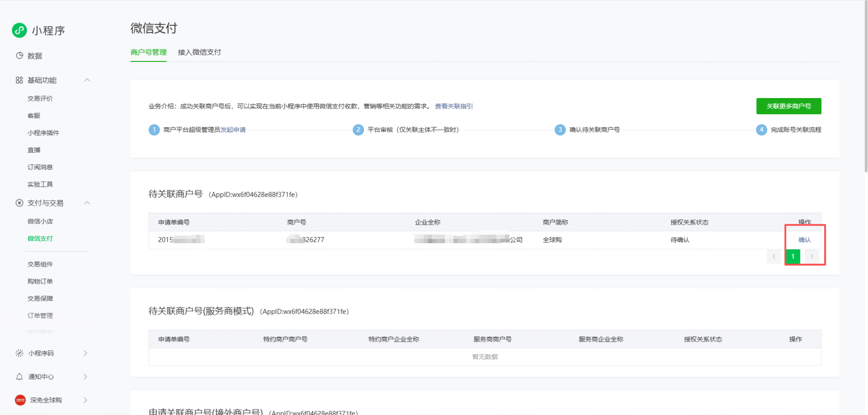Open 直播 in the sidebar
The width and height of the screenshot is (868, 415).
click(x=34, y=150)
